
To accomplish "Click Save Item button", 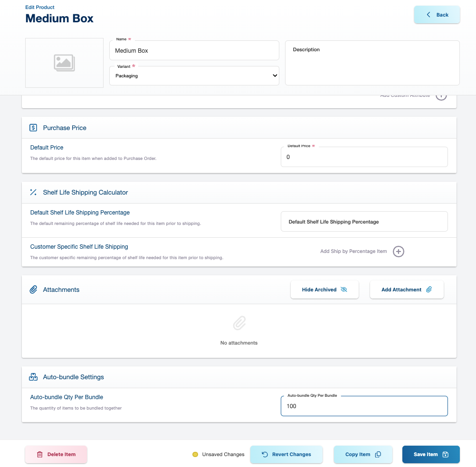I will (x=430, y=454).
